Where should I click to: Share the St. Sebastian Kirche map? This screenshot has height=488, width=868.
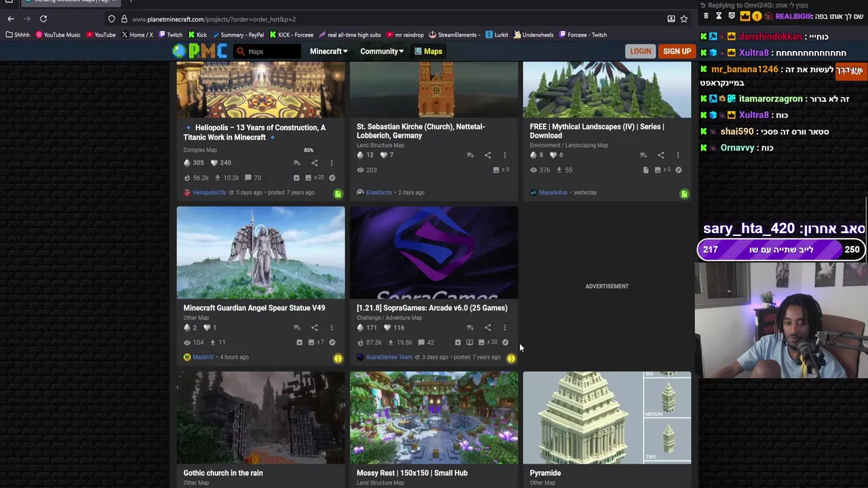pyautogui.click(x=488, y=155)
